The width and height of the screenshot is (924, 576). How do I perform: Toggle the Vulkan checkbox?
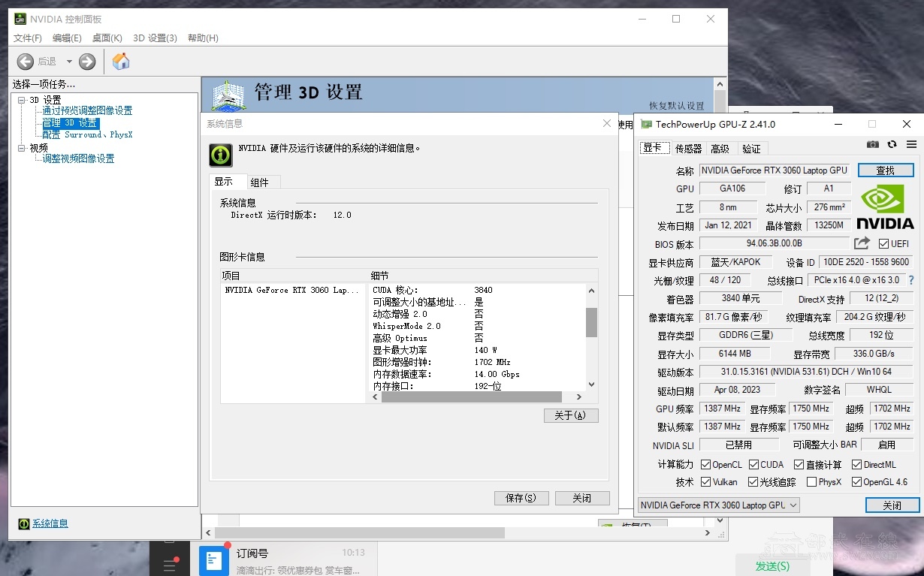click(705, 482)
